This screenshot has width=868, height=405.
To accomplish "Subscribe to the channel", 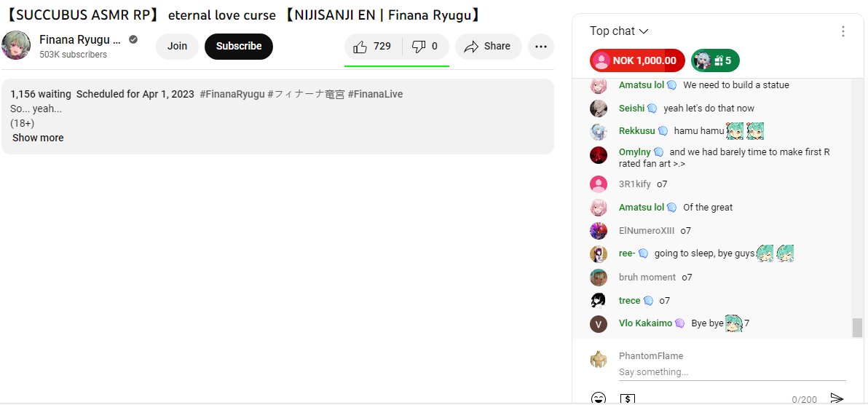I will (x=239, y=47).
